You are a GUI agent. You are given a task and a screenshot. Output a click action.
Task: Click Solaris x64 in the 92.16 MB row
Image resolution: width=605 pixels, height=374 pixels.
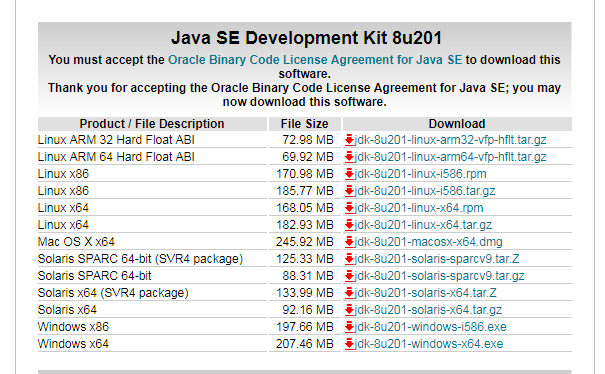tap(67, 310)
